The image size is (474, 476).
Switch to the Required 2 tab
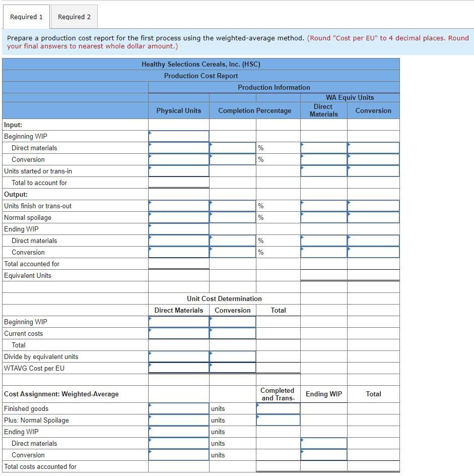pos(74,16)
